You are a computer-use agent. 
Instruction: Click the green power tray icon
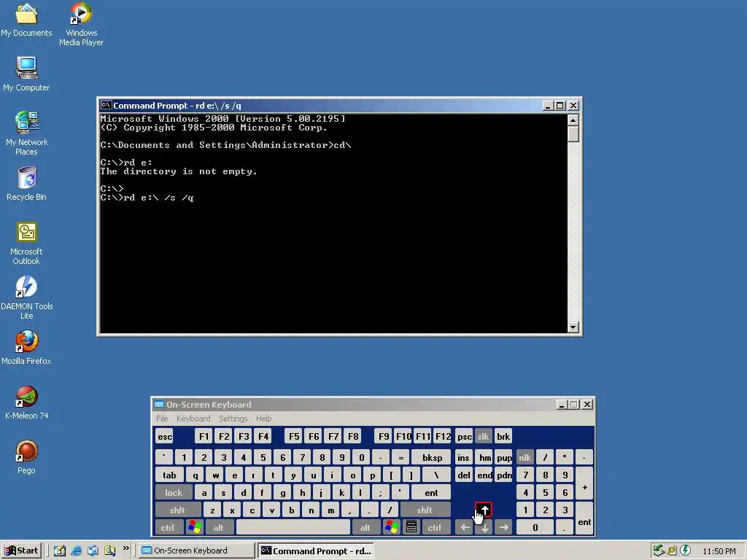685,551
